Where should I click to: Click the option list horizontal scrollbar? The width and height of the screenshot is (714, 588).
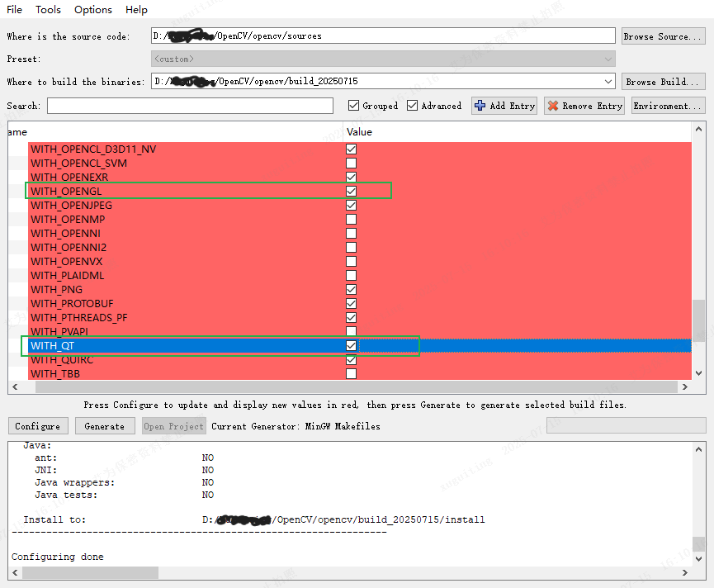tap(356, 386)
